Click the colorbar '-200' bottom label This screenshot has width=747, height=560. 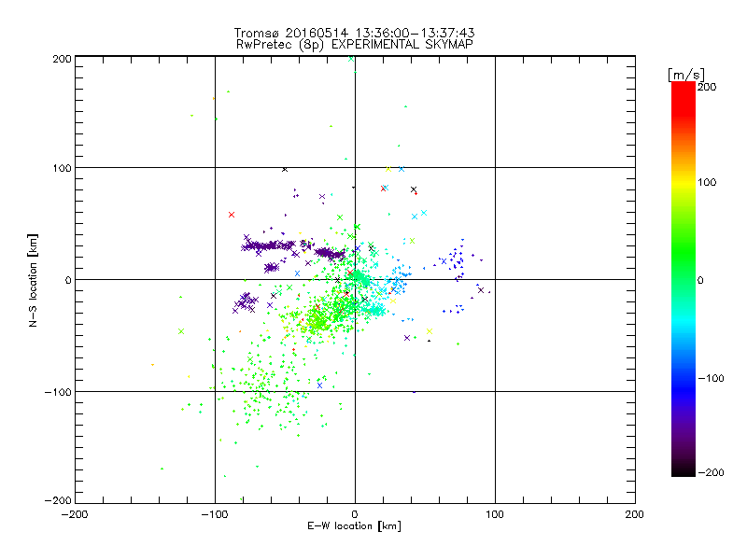coord(711,472)
